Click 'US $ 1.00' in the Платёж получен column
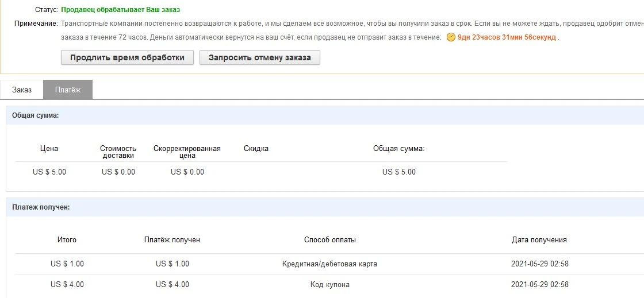This screenshot has width=644, height=298. pyautogui.click(x=172, y=264)
